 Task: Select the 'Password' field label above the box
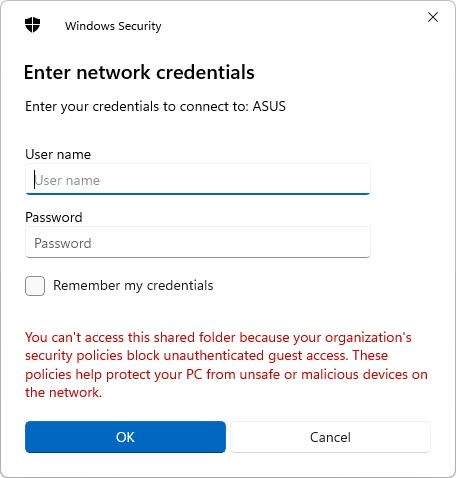click(x=54, y=217)
